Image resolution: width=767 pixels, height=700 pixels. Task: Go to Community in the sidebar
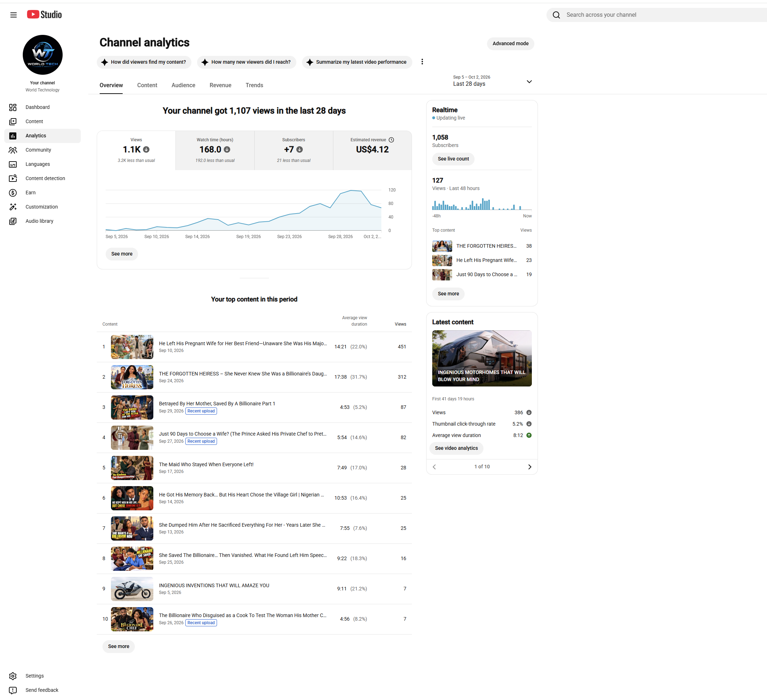(x=42, y=150)
